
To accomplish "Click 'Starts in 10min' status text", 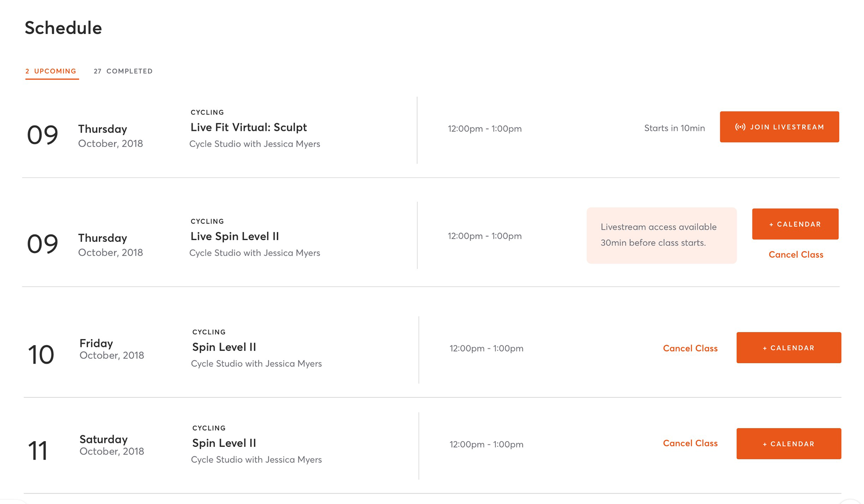I will [x=675, y=128].
